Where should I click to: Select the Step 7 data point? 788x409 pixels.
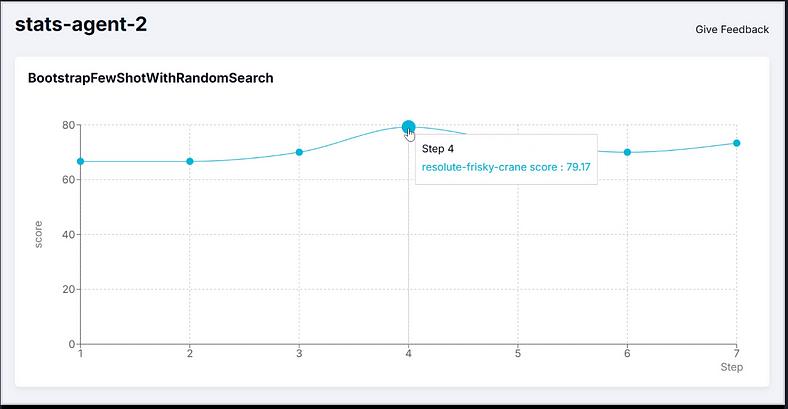click(x=737, y=143)
